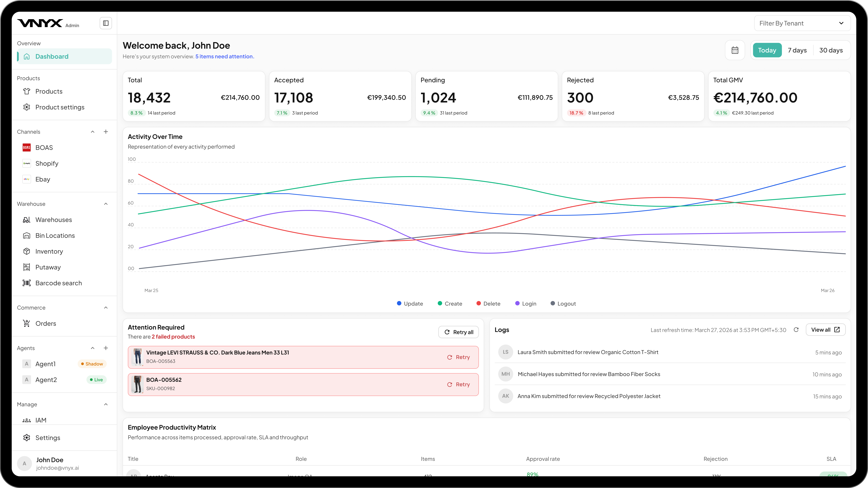Click View all in Logs
This screenshot has width=868, height=488.
coord(826,330)
